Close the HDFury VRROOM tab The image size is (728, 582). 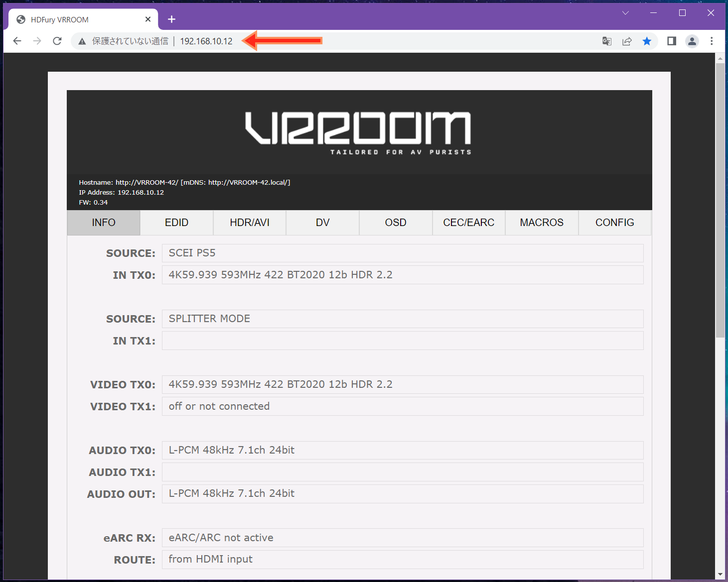[x=148, y=19]
